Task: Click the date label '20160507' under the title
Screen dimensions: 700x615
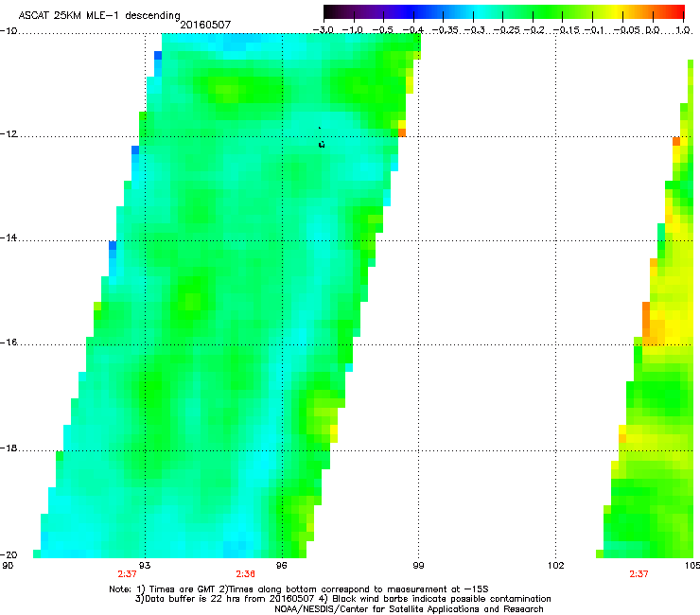Action: 205,25
